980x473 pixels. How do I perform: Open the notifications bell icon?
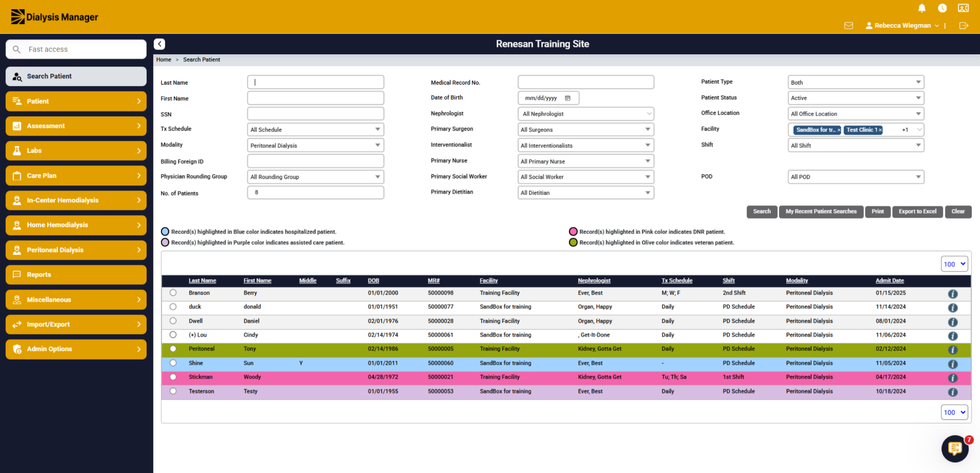point(922,8)
